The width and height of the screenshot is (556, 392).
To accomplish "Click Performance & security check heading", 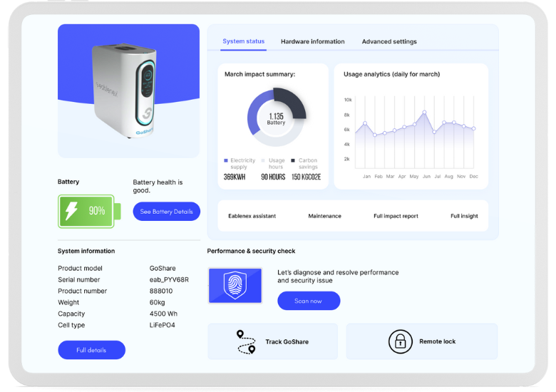I will coord(251,251).
